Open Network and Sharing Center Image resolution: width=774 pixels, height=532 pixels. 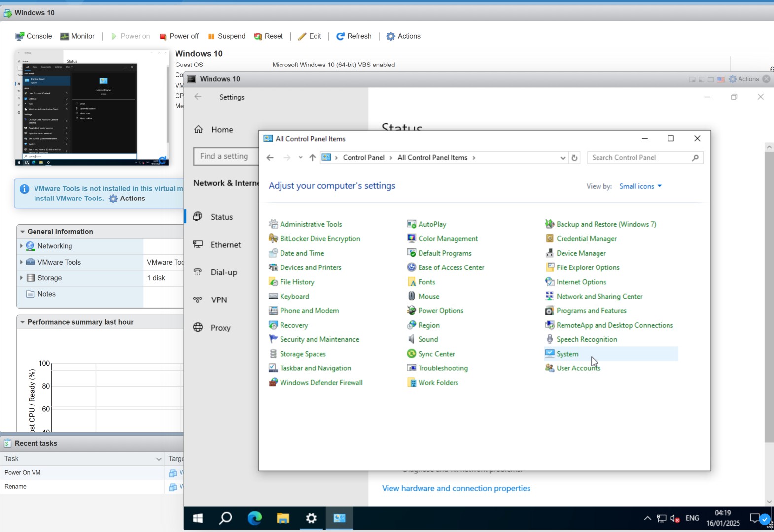(x=594, y=296)
